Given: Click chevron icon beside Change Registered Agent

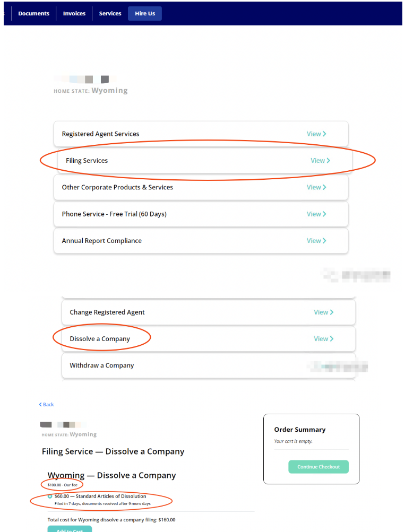Looking at the screenshot, I should pos(332,312).
